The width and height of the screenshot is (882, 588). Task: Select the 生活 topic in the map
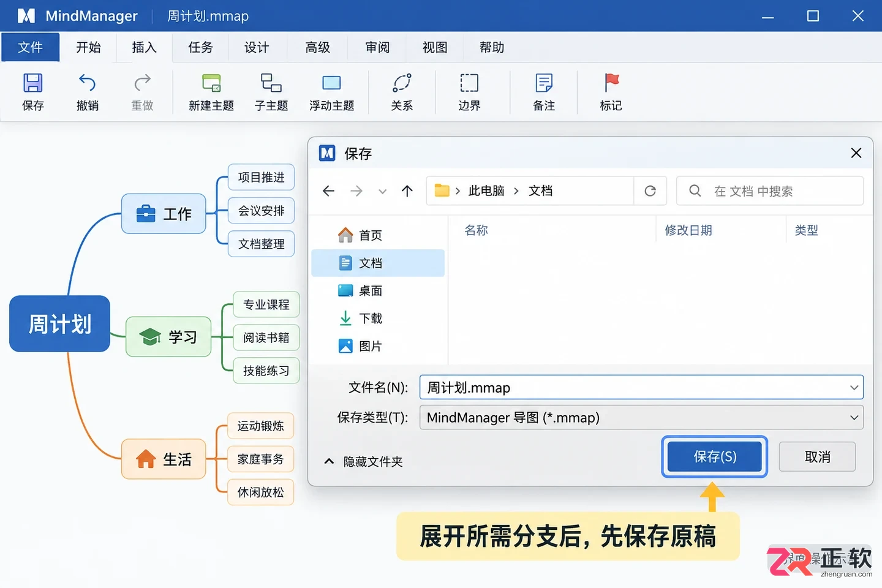[164, 459]
